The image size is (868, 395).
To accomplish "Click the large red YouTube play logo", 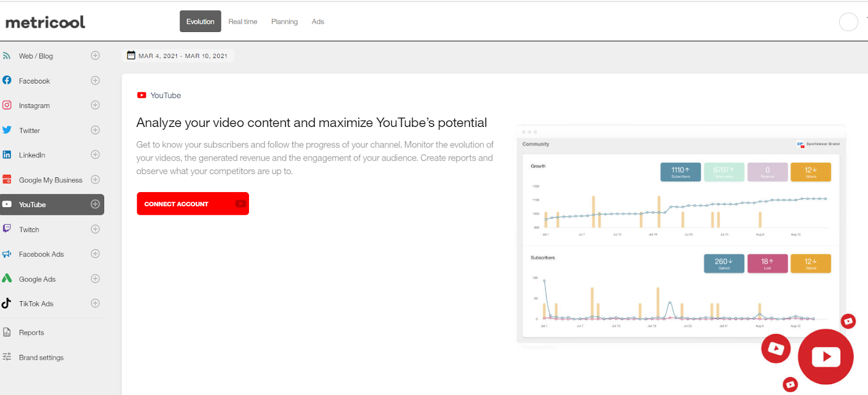I will point(826,356).
